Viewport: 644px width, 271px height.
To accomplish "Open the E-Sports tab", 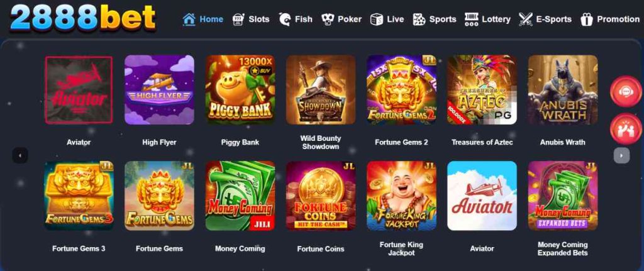I will point(545,19).
